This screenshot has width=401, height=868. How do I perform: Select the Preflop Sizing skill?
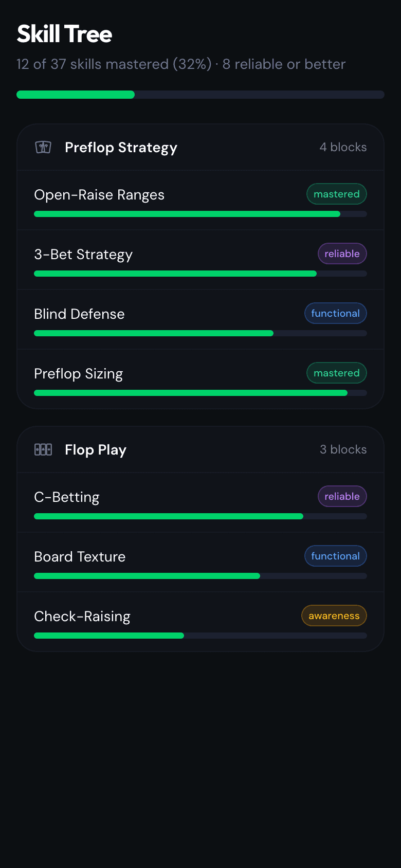coord(78,374)
